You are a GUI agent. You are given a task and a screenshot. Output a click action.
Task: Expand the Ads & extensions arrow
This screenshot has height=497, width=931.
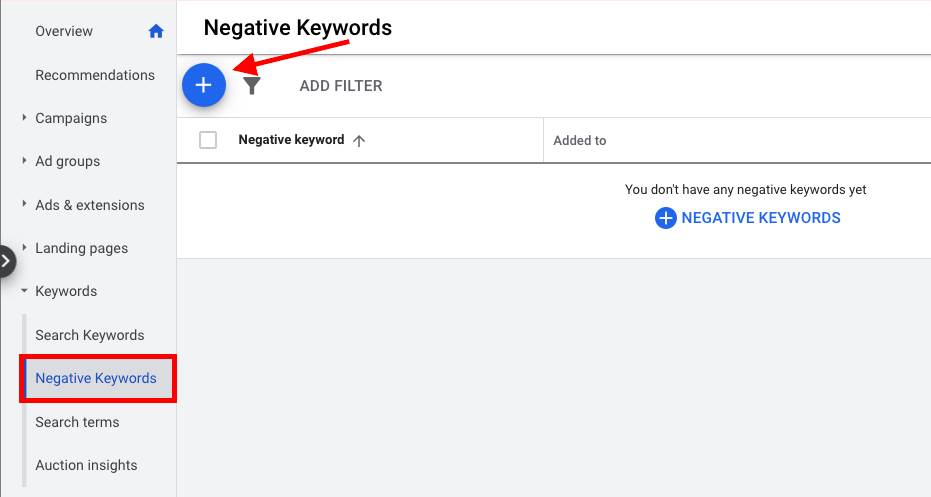[x=24, y=204]
